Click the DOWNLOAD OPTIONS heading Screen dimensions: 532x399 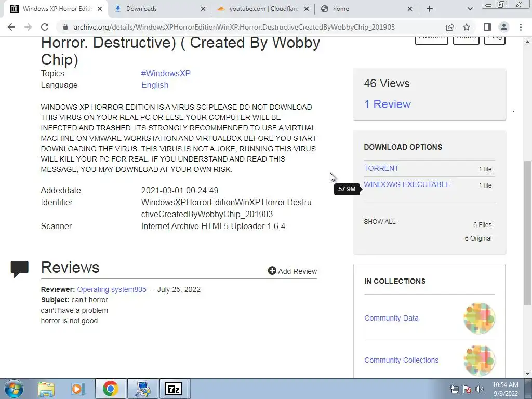tap(403, 147)
